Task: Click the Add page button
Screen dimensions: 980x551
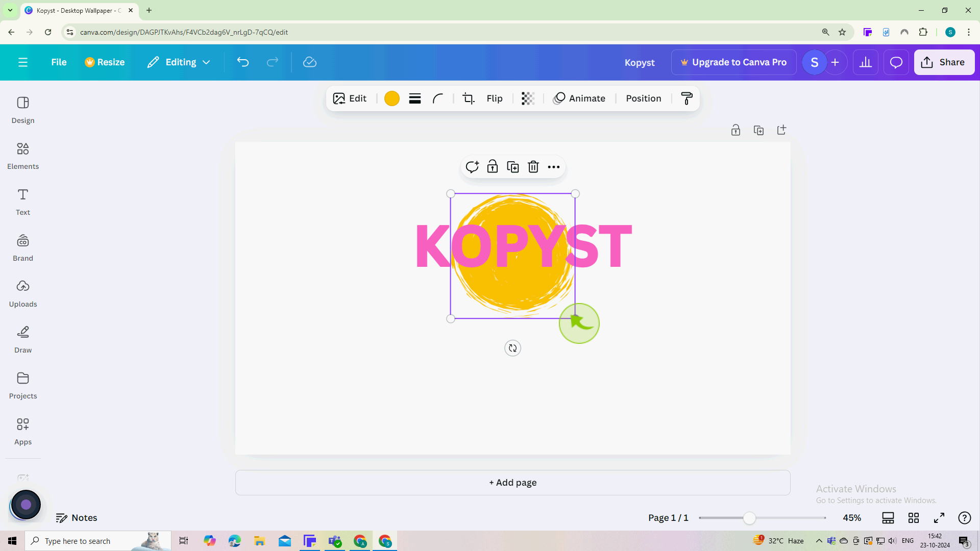Action: 513,482
